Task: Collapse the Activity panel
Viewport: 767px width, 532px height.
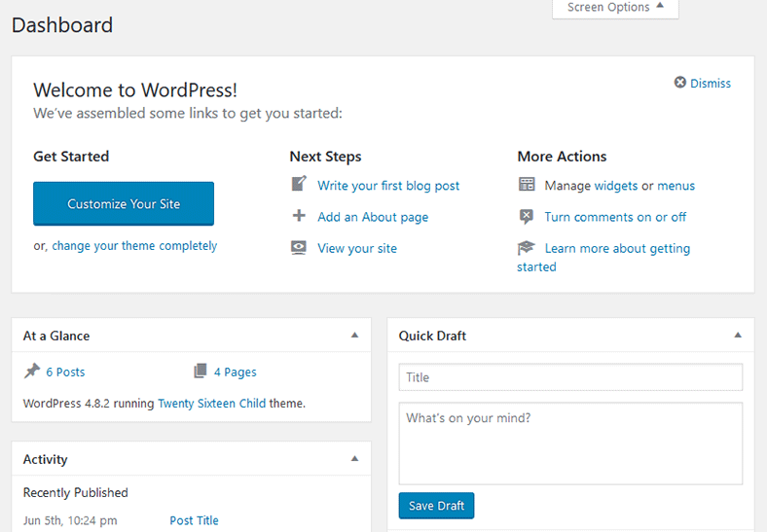Action: (355, 459)
